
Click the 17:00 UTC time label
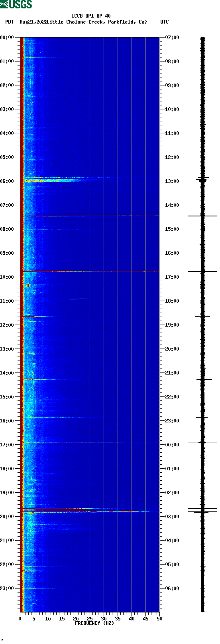click(172, 277)
